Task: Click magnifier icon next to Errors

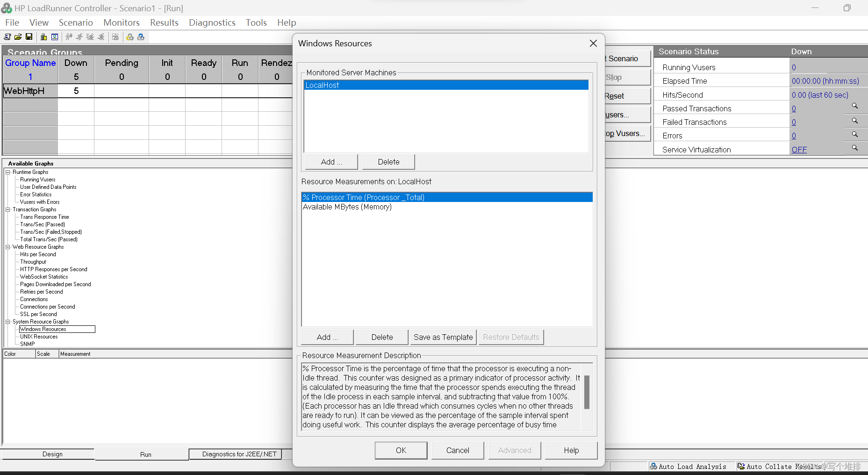Action: tap(855, 134)
